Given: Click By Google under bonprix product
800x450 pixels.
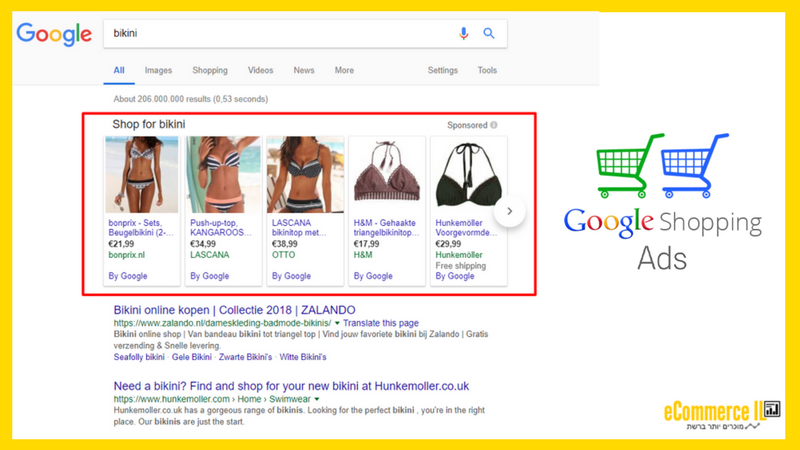Looking at the screenshot, I should tap(128, 276).
